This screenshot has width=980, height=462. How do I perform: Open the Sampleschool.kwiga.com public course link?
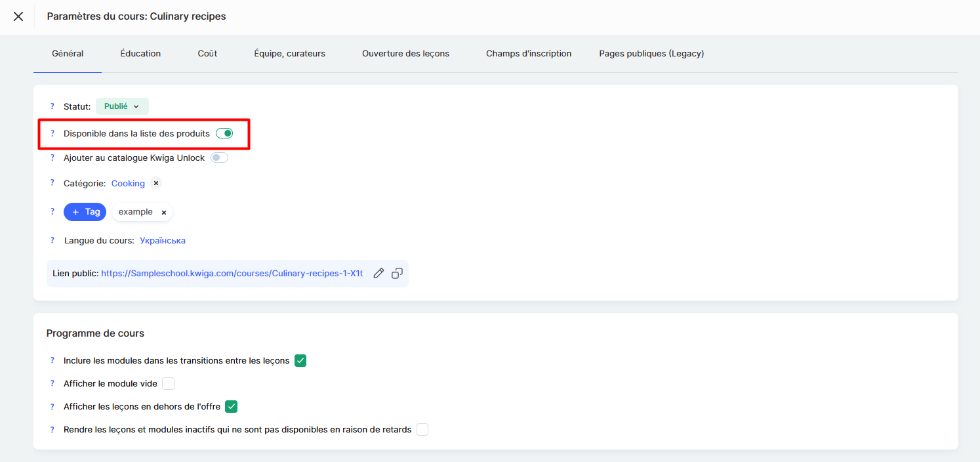232,274
